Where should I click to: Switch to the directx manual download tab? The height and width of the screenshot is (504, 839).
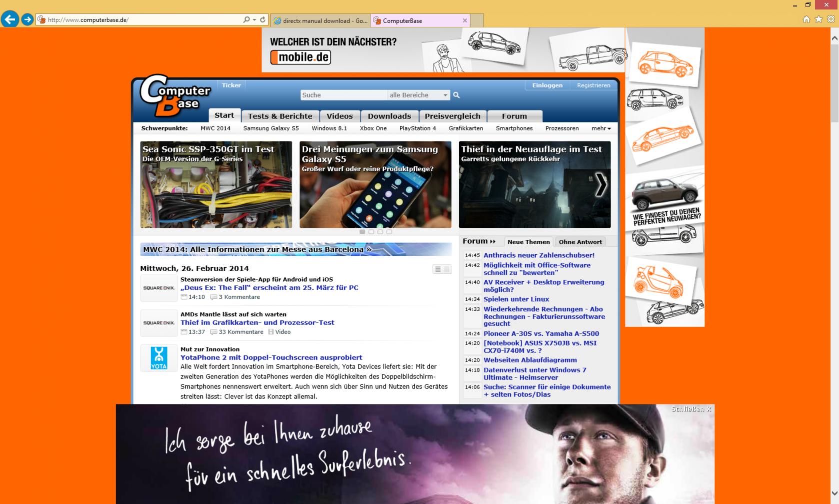click(321, 20)
